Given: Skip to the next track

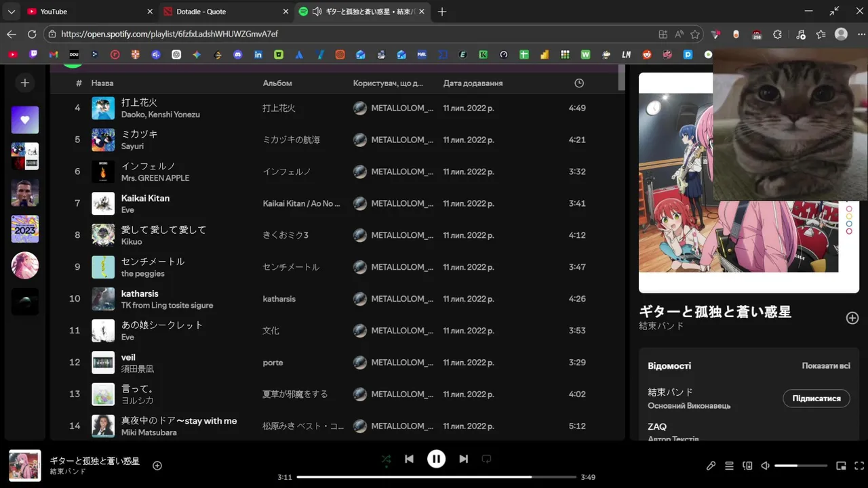Looking at the screenshot, I should coord(463,459).
